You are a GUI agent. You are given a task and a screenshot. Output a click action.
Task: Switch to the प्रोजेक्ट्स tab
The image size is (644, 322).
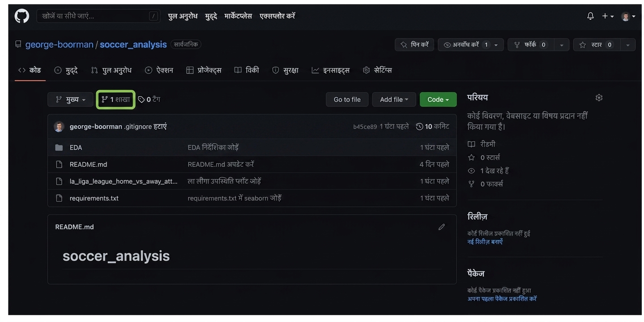[204, 70]
